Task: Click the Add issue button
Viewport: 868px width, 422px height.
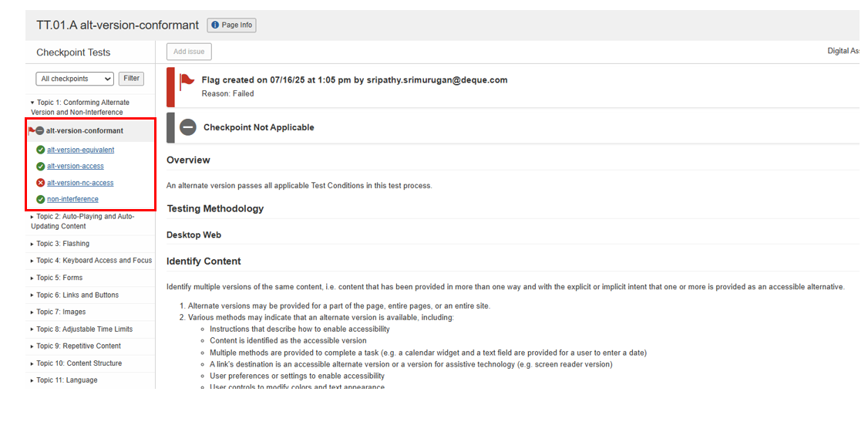Action: pos(189,52)
